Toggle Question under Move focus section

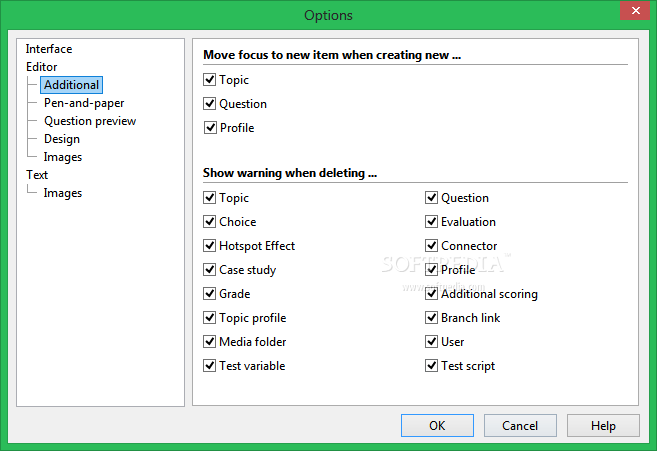point(210,104)
